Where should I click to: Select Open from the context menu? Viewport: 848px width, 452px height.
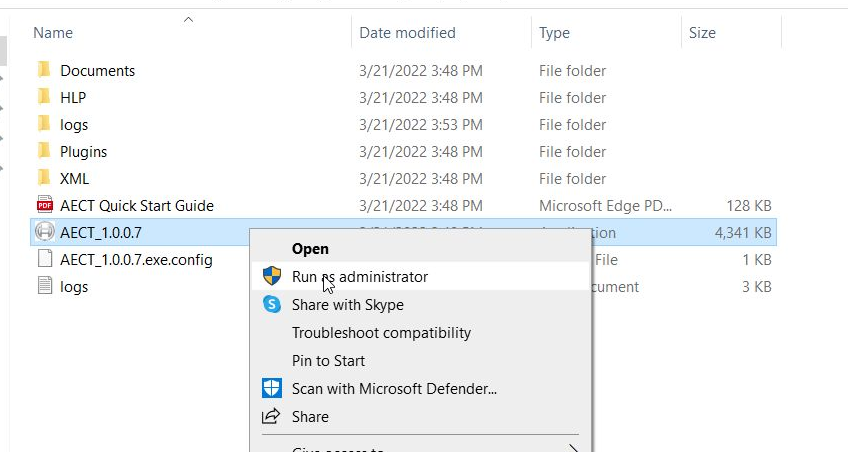click(x=310, y=249)
